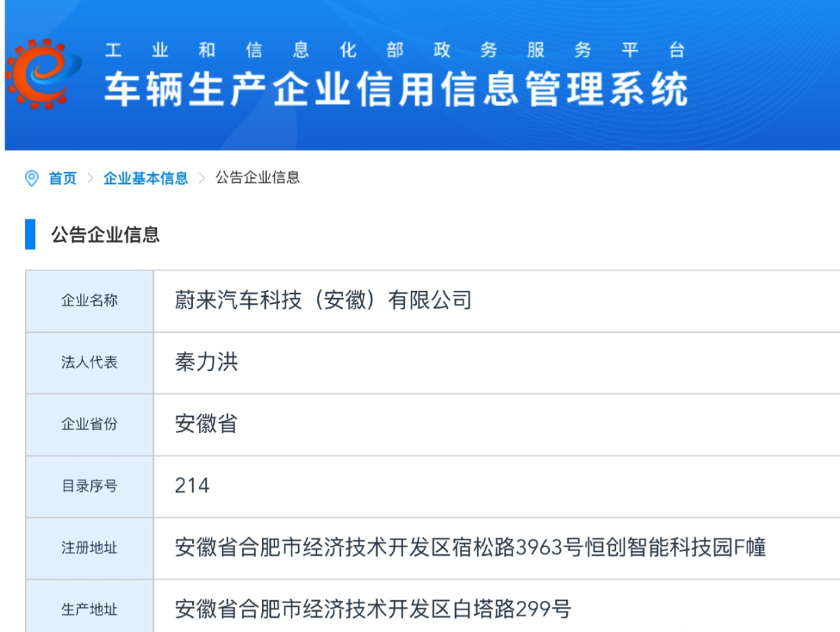Click the header title 车辆生产企业信息用信息管理系统

click(x=396, y=89)
